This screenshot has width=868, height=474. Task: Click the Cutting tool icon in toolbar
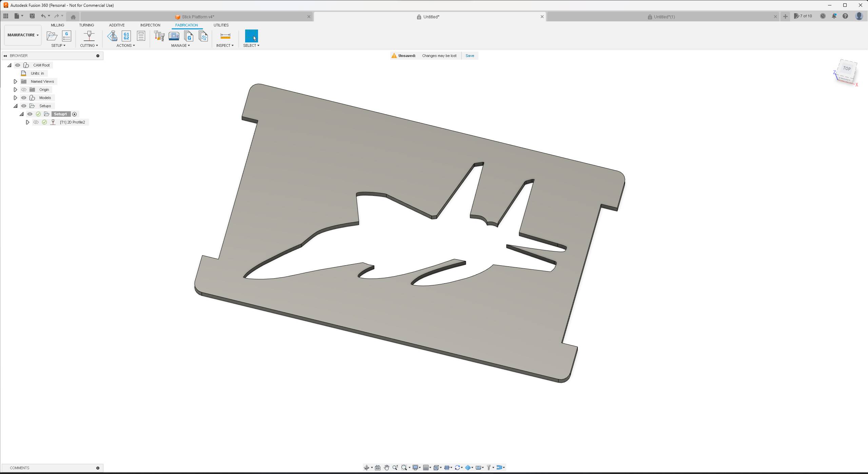[x=89, y=36]
